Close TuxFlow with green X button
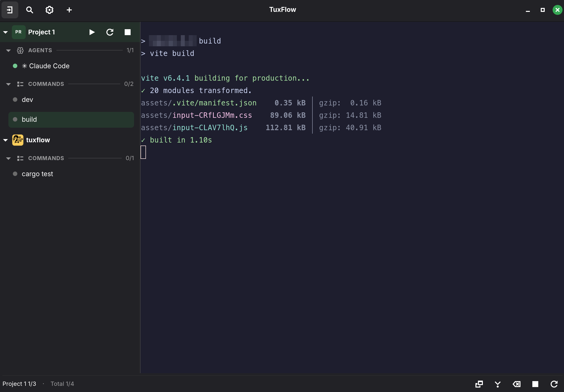 coord(558,10)
